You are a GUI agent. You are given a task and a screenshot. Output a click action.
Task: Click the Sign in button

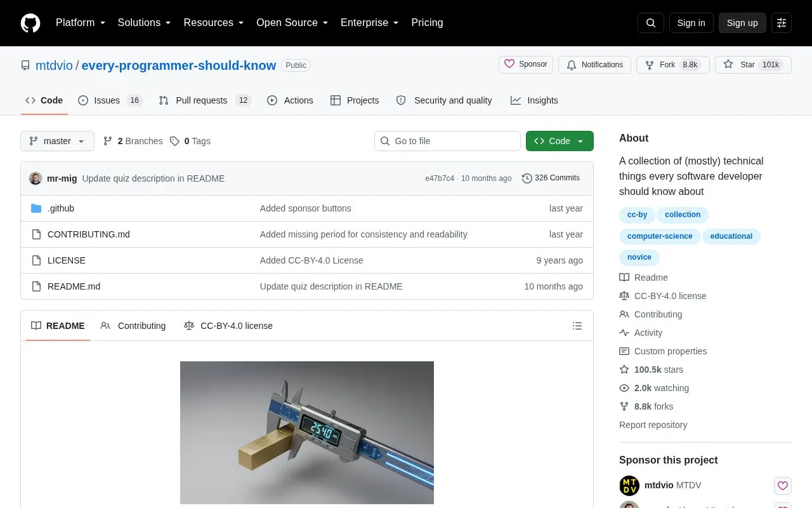691,23
